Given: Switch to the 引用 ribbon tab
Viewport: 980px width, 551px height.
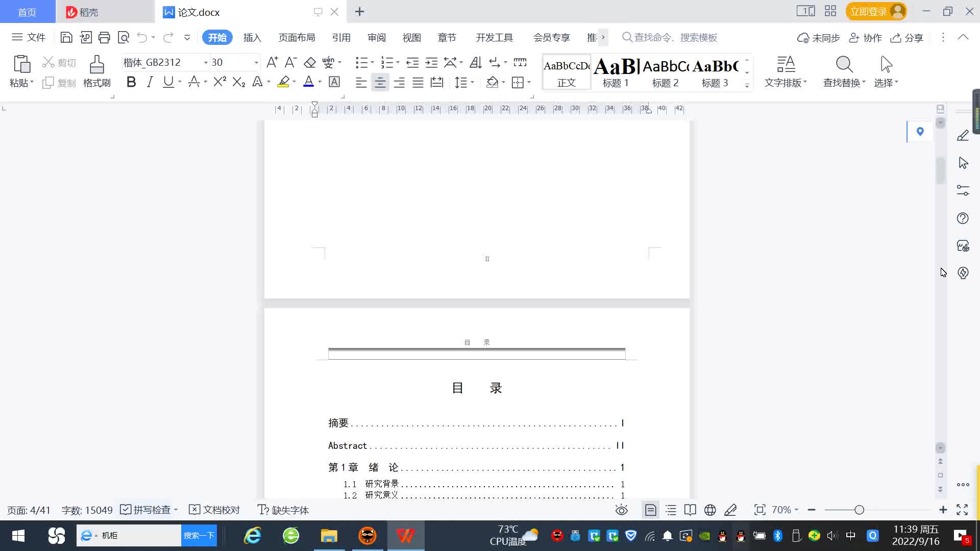Looking at the screenshot, I should point(341,37).
